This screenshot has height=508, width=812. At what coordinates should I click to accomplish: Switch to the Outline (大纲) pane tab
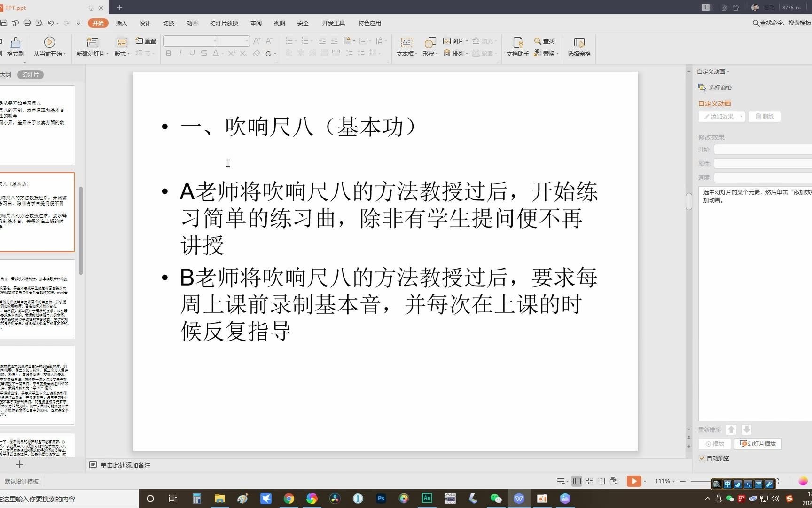click(x=6, y=75)
